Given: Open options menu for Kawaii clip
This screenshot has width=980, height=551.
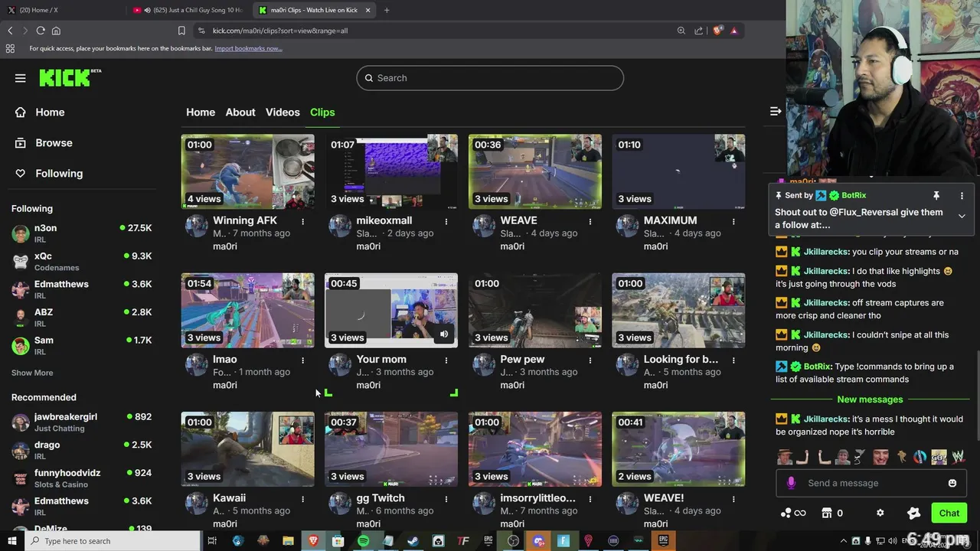Looking at the screenshot, I should [x=303, y=498].
